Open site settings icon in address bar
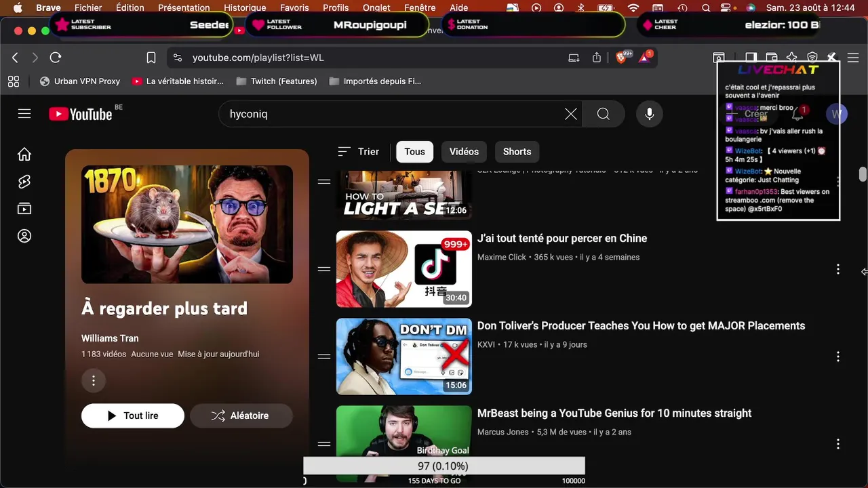This screenshot has height=488, width=868. [178, 58]
